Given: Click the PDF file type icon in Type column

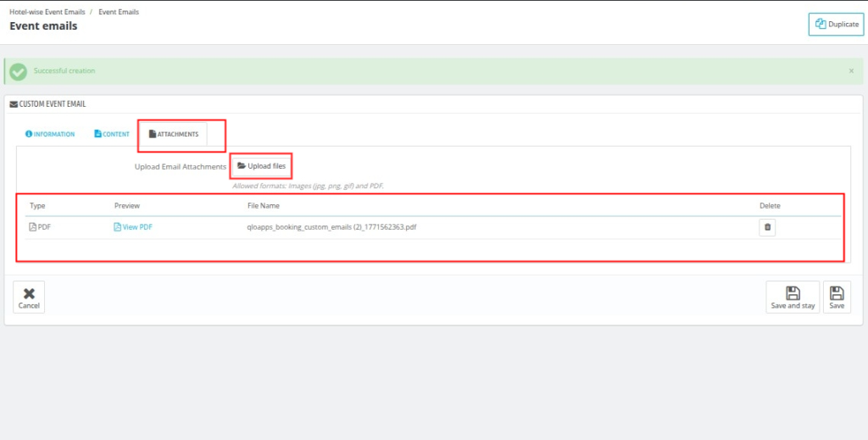Looking at the screenshot, I should [33, 227].
